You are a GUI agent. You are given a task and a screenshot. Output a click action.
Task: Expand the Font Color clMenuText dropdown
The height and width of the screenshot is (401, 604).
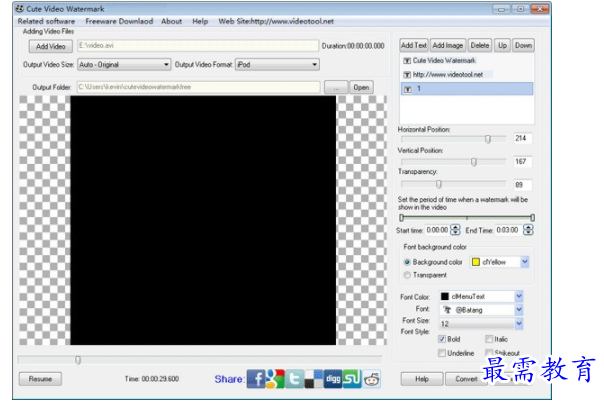tap(519, 296)
